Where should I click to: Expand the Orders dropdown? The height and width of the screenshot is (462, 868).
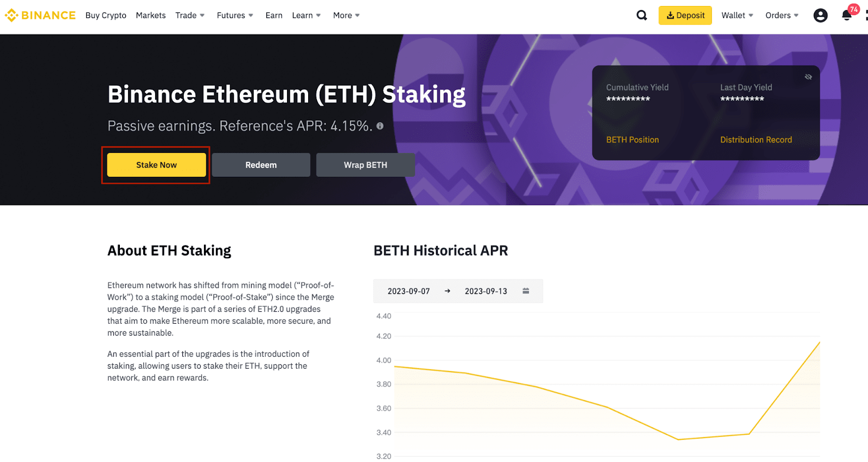click(x=782, y=15)
